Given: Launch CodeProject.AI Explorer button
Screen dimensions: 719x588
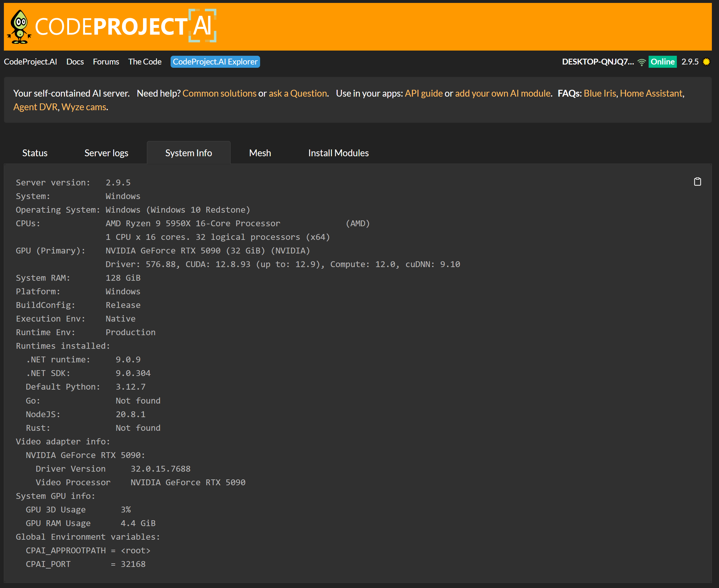Looking at the screenshot, I should pos(215,62).
